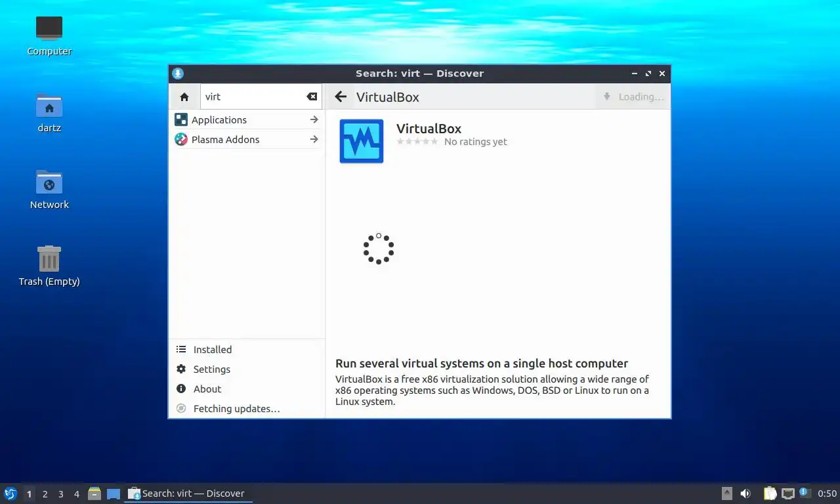Open the Installed section
The image size is (840, 504).
point(246,350)
